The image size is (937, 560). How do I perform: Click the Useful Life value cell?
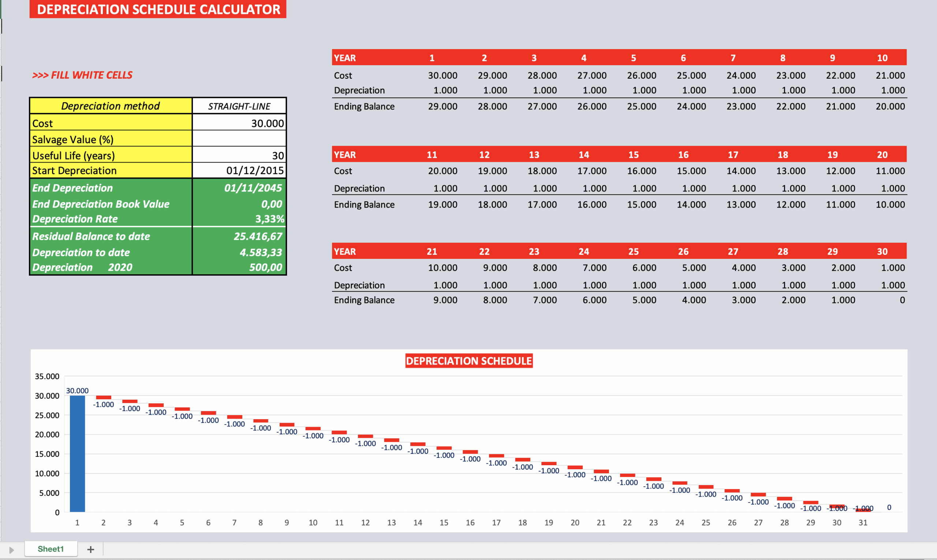239,156
